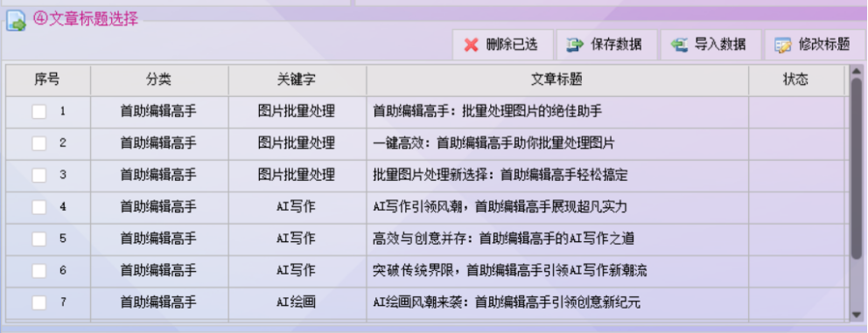The height and width of the screenshot is (333, 868).
Task: Click keyword 图片批量处理 in row 3
Action: tap(297, 176)
